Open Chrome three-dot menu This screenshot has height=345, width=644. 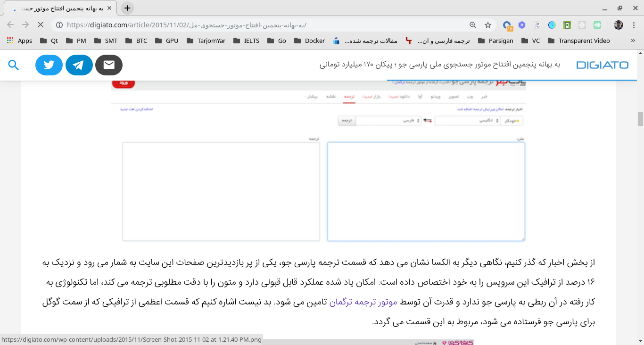(x=633, y=25)
